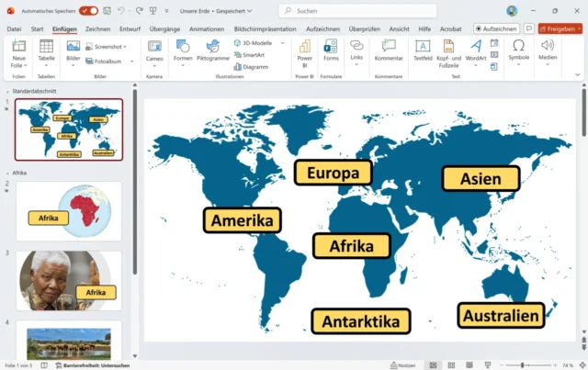Collapse the ribbon with the chevron
The width and height of the screenshot is (588, 370).
(x=578, y=74)
